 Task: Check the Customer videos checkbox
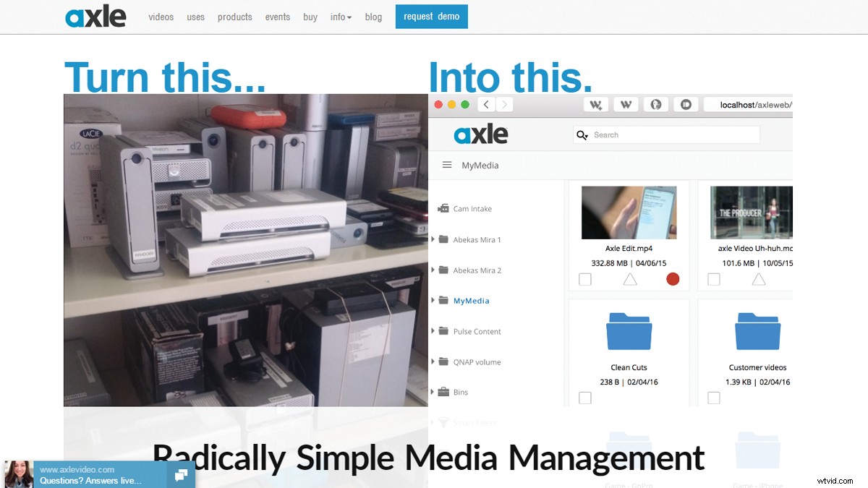[714, 398]
